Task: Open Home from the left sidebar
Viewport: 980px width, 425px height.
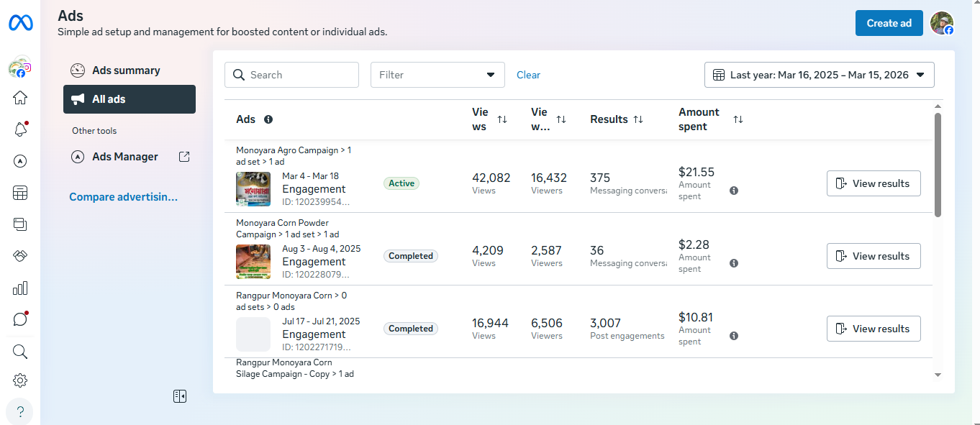Action: coord(20,98)
